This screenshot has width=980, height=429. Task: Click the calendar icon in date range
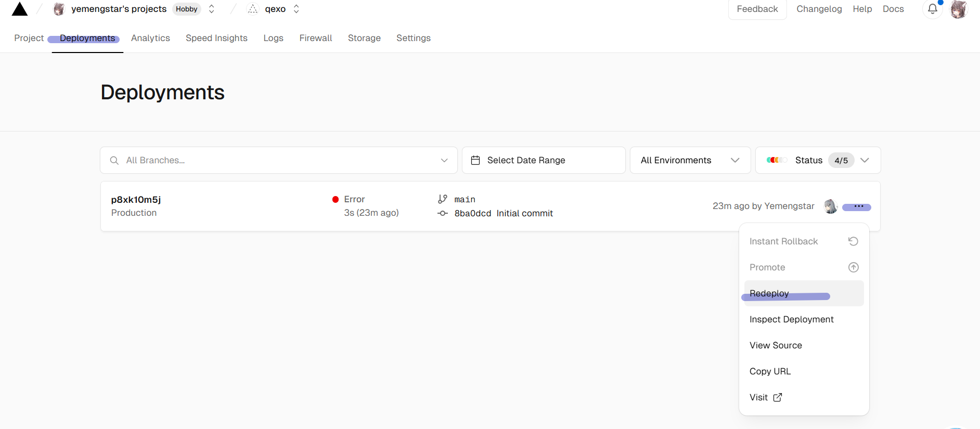click(x=475, y=160)
